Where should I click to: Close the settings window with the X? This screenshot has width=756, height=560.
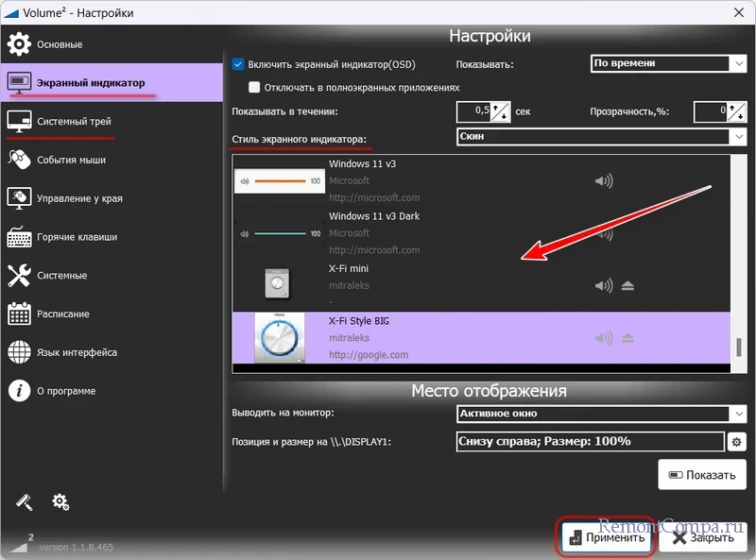tap(739, 12)
